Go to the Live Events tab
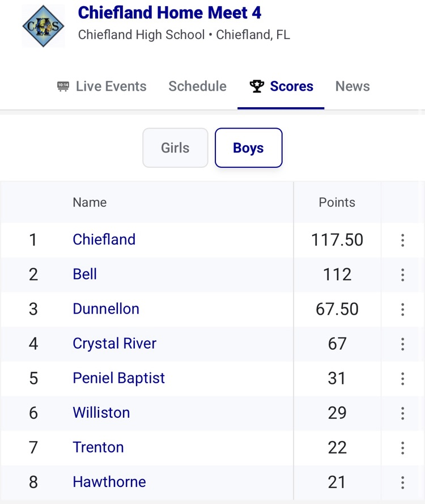The image size is (425, 504). 102,86
